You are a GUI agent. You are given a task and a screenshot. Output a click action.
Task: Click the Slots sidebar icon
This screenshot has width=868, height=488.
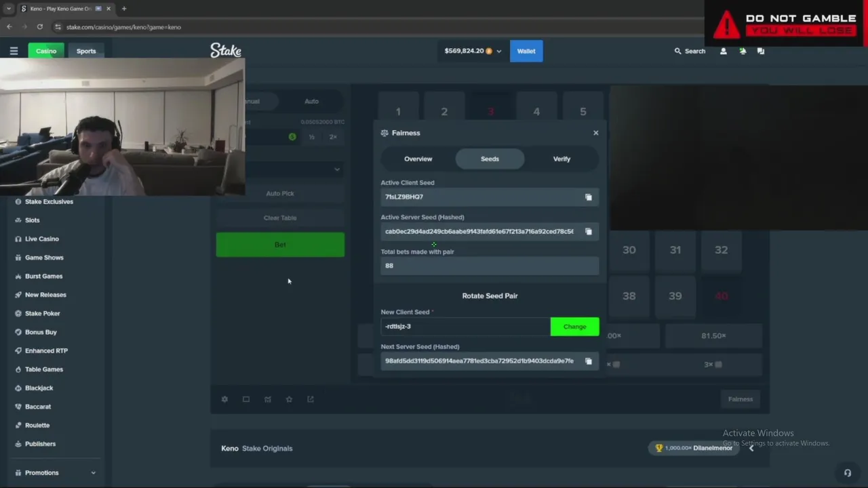point(18,220)
